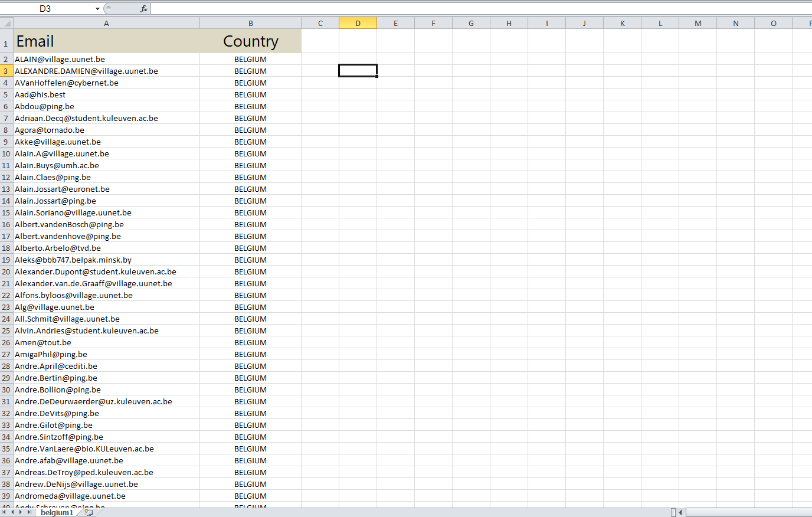Select cell with Andre.DeDeurwaerder@uz.kuleuven.ac.be
This screenshot has height=517, width=812.
(106, 401)
